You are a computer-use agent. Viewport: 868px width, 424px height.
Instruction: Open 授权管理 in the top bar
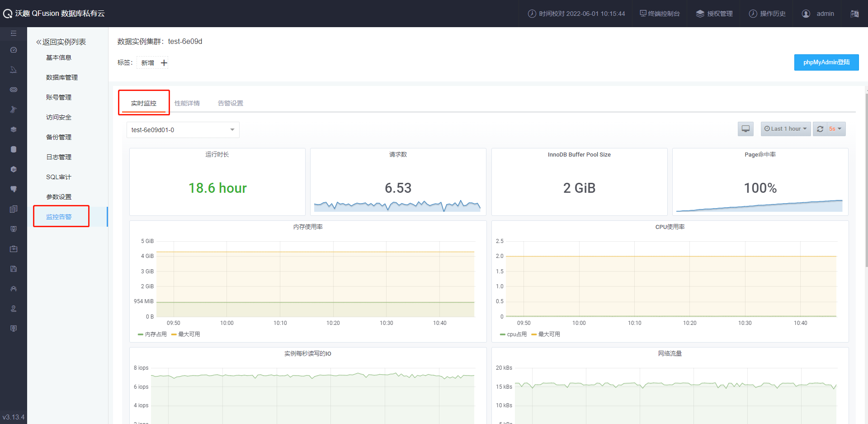(x=714, y=14)
